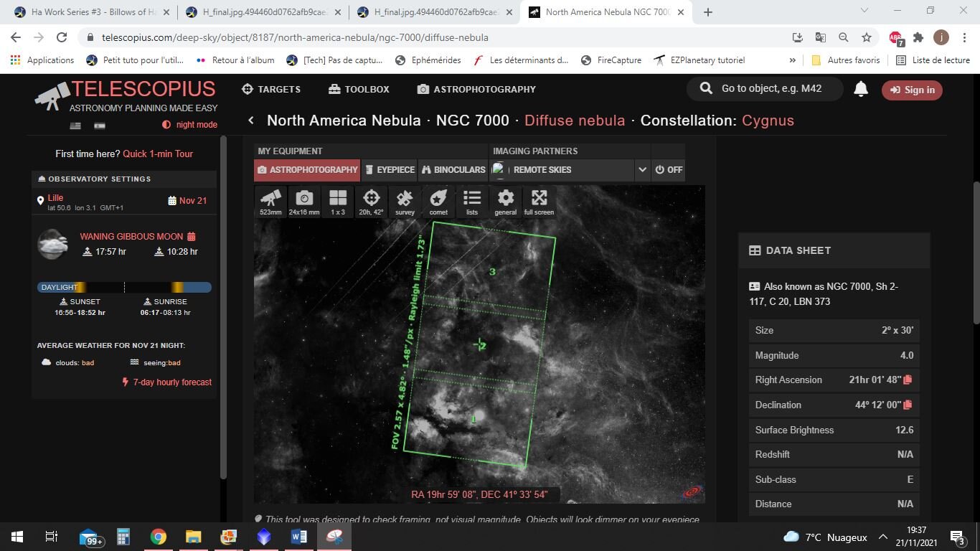Open the Chrome three-dot menu

coord(963,37)
